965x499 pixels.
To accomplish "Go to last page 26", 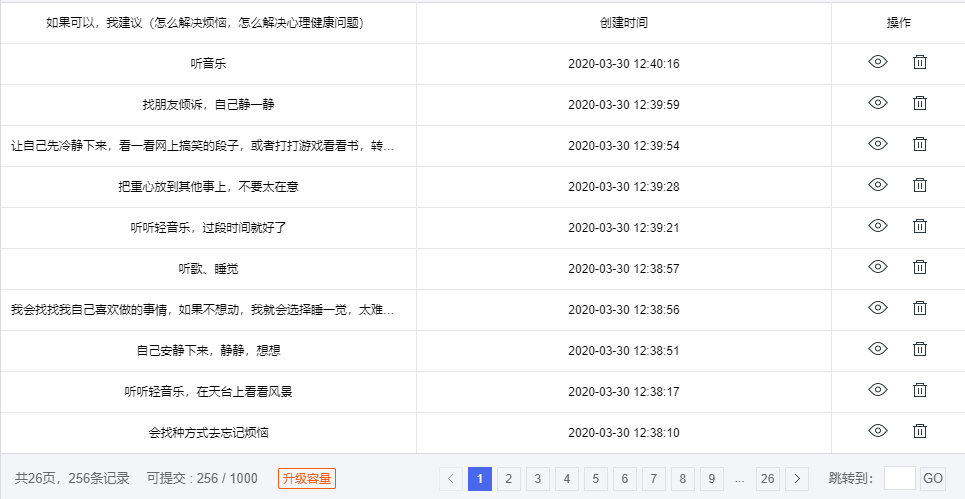I will [767, 479].
